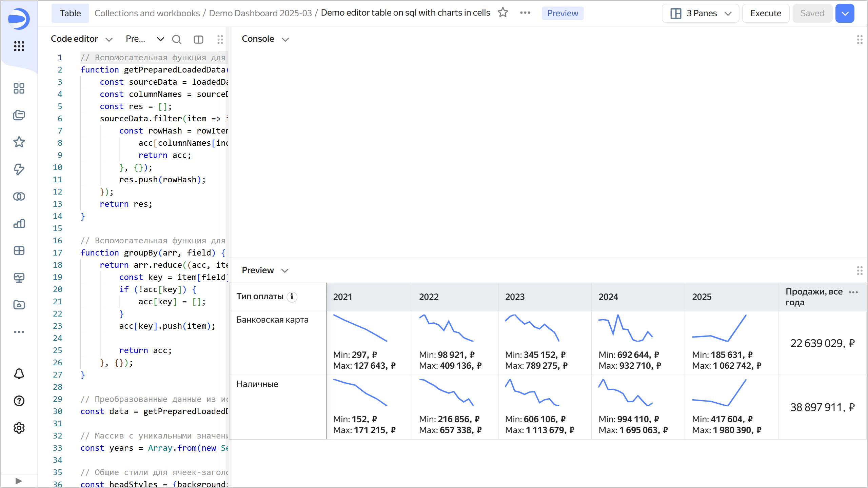Open the charts icon in sidebar
The width and height of the screenshot is (868, 488).
pos(19,224)
